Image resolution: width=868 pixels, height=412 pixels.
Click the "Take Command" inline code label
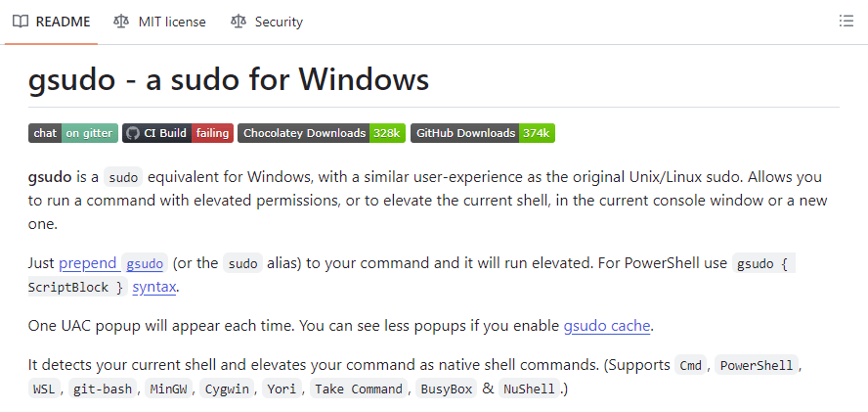click(359, 389)
